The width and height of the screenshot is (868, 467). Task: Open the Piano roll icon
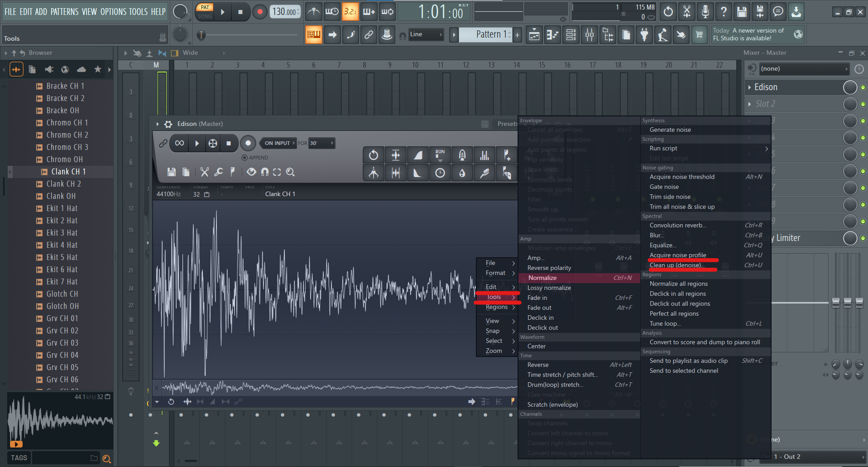point(553,35)
